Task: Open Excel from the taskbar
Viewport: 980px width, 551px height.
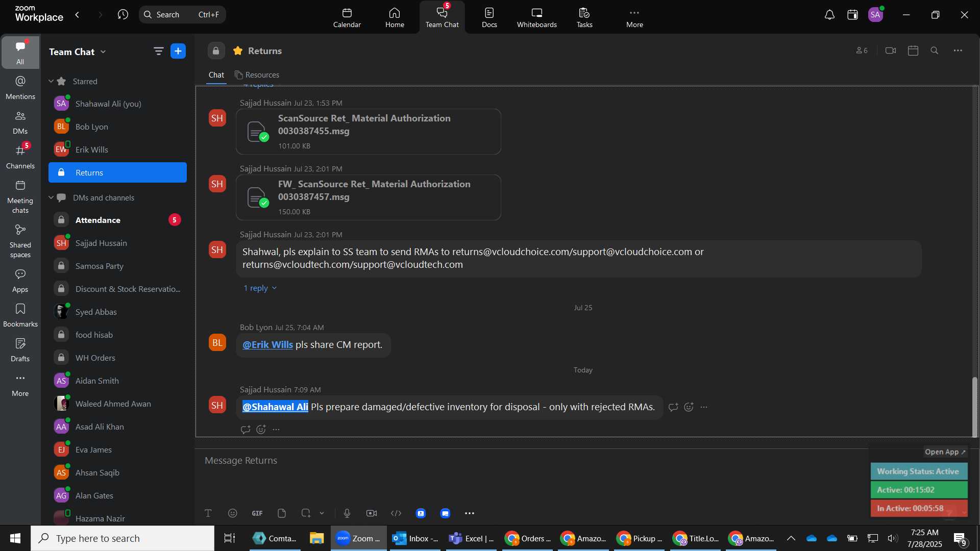Action: [x=471, y=538]
